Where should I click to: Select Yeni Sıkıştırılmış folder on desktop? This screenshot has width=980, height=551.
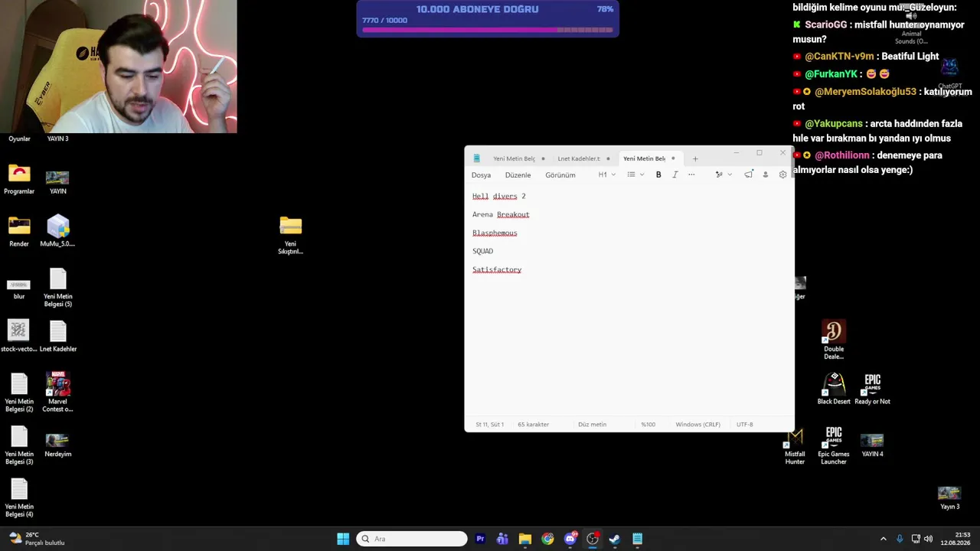291,236
